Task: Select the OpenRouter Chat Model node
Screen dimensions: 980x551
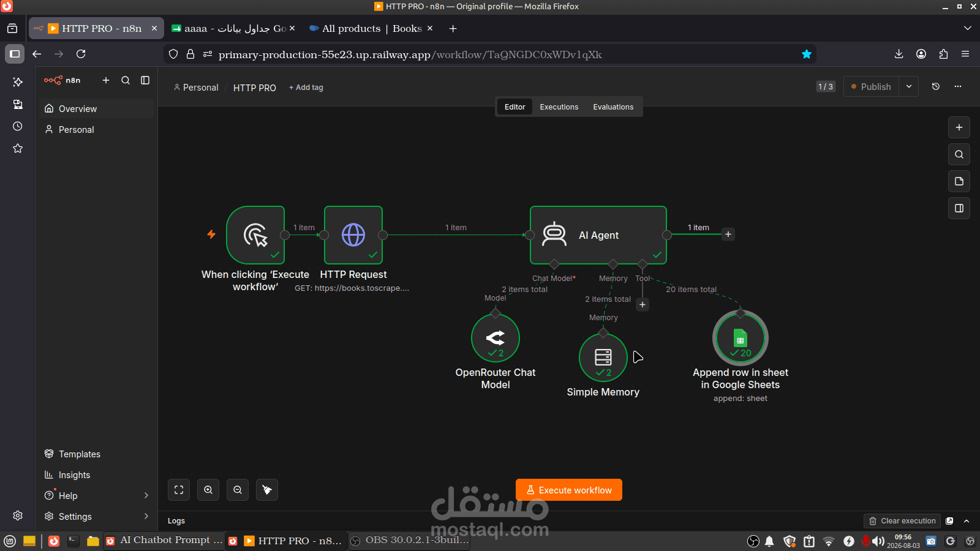Action: 496,338
